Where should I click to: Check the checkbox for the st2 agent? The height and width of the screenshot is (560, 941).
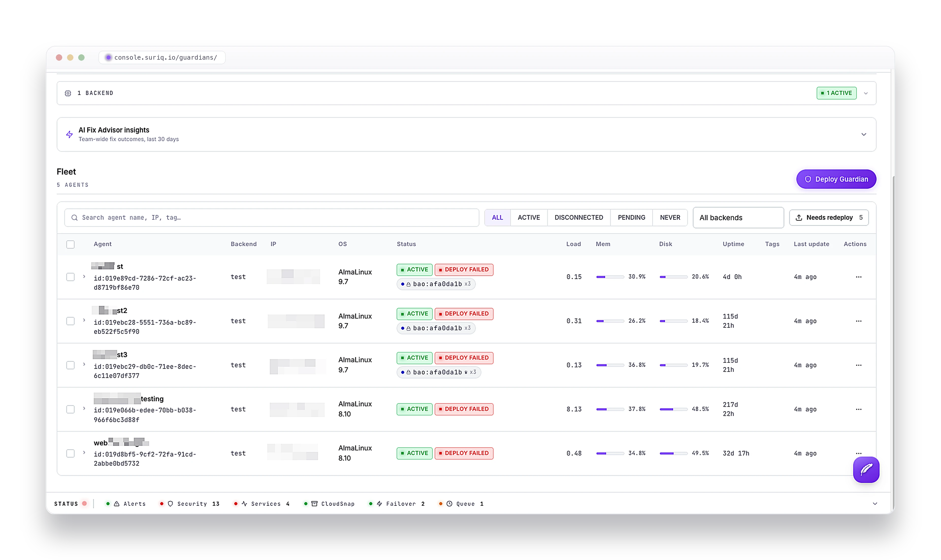(70, 321)
